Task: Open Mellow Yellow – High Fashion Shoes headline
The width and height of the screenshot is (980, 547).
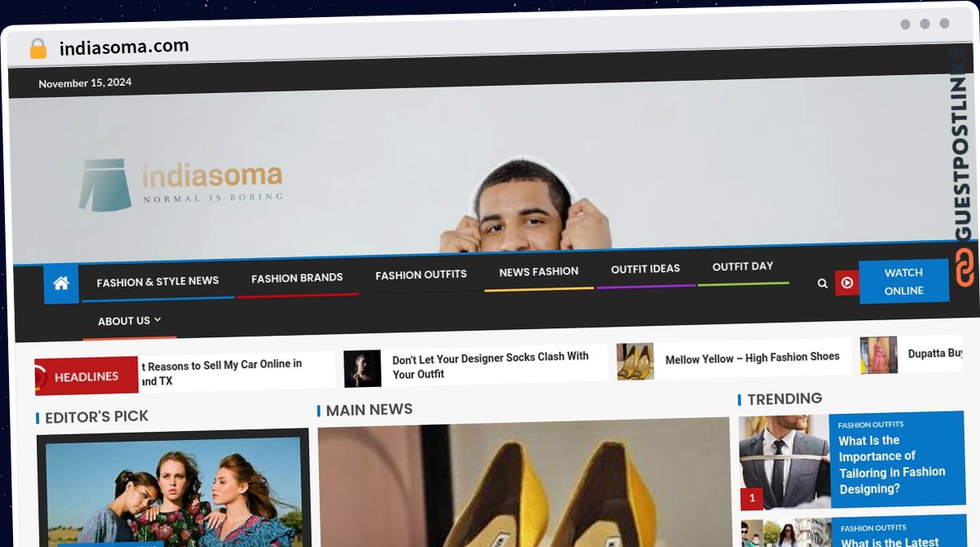Action: point(752,358)
